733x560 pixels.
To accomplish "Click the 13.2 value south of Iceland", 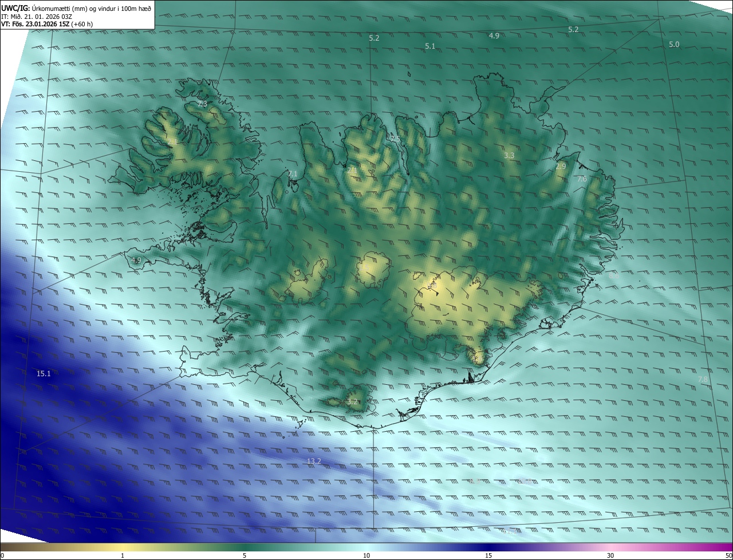I will [314, 461].
